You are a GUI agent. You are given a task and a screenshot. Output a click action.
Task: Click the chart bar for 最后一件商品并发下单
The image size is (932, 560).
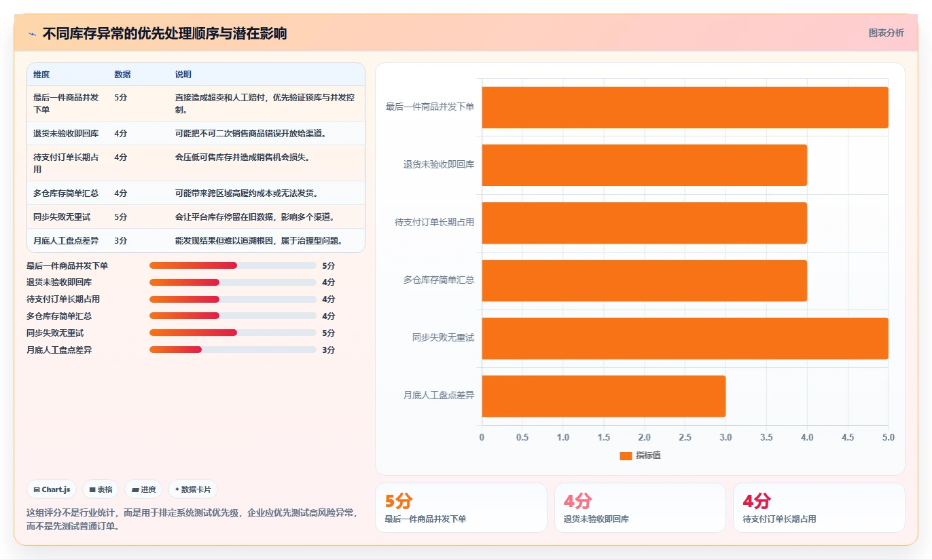click(685, 107)
